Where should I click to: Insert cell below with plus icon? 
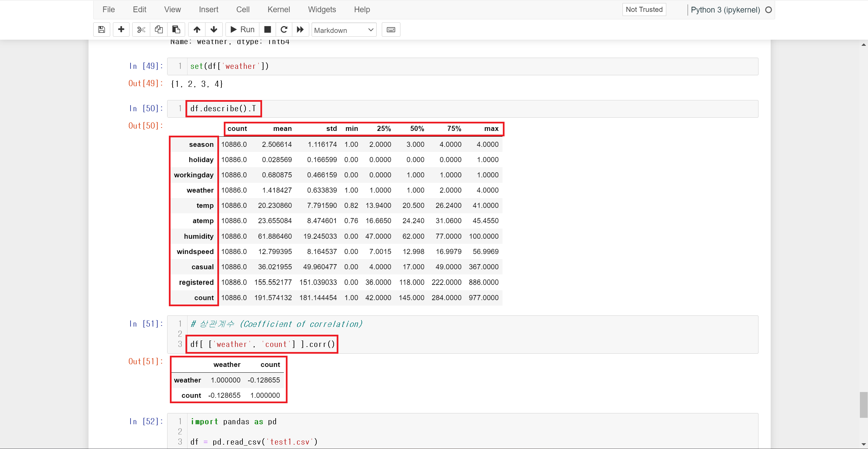(x=121, y=30)
